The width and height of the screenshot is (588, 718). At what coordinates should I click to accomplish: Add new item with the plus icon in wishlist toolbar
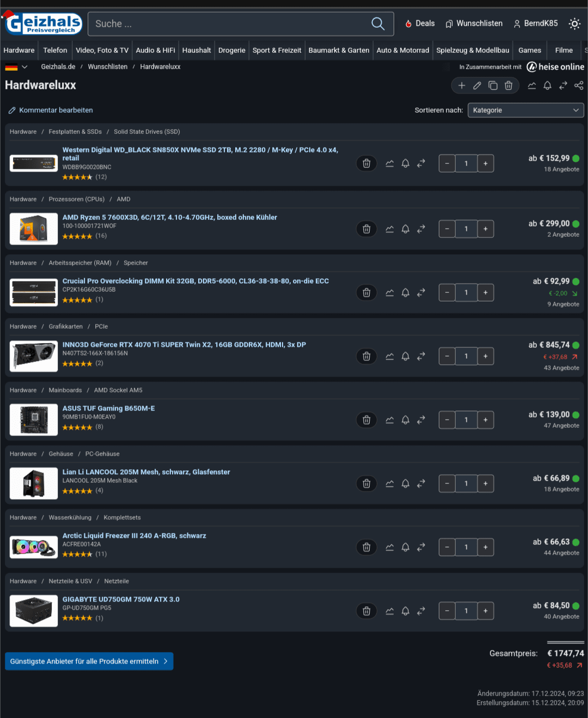462,85
